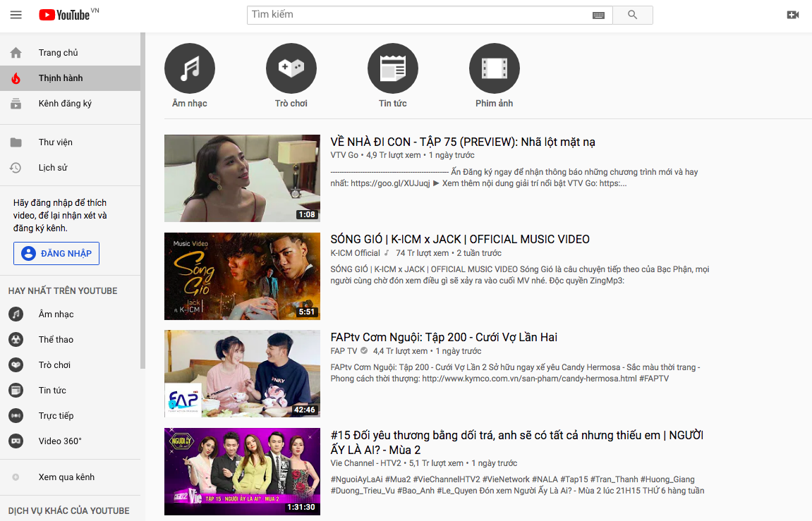812x521 pixels.
Task: Click the Video 360° headset icon
Action: (16, 441)
